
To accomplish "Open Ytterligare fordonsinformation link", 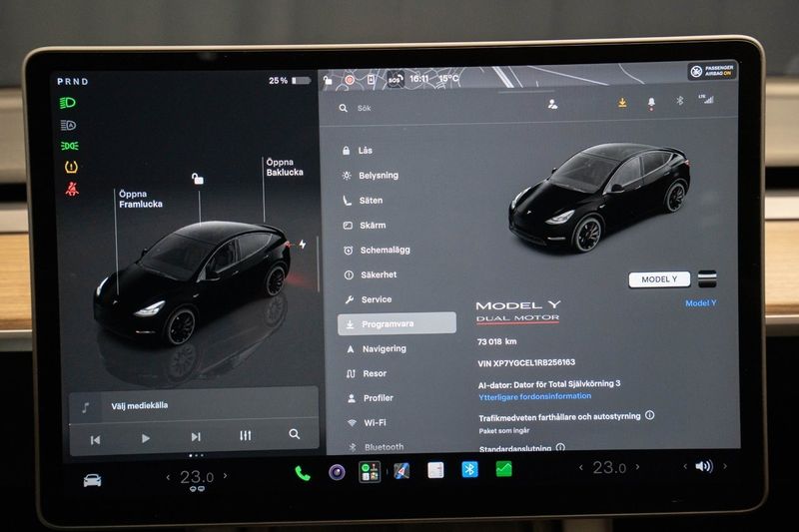I will [x=535, y=396].
